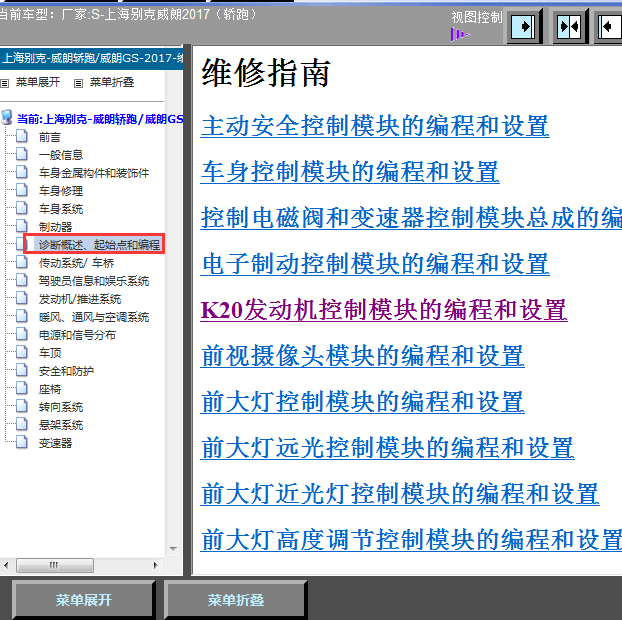Click the page icon next to 前言

pos(22,136)
